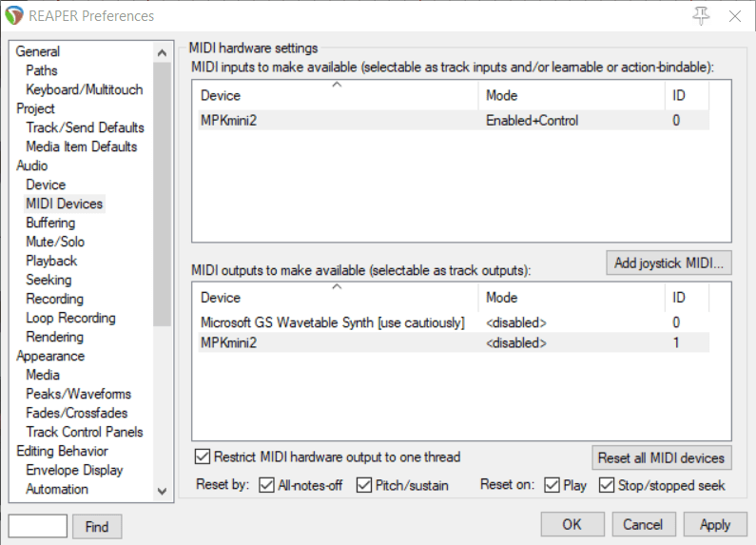This screenshot has height=545, width=756.
Task: Select Microsoft GS Wavetable Synth output row
Action: click(x=454, y=322)
